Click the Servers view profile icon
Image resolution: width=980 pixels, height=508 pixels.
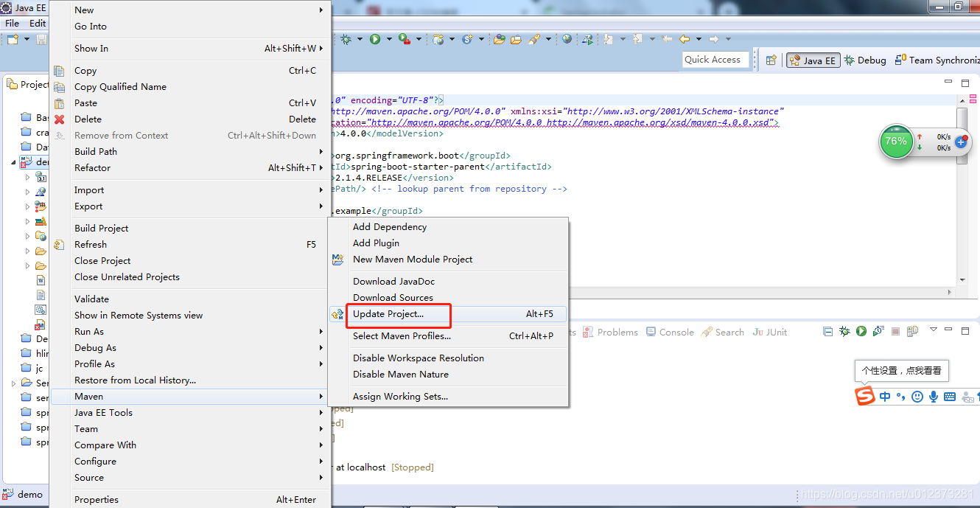click(878, 332)
